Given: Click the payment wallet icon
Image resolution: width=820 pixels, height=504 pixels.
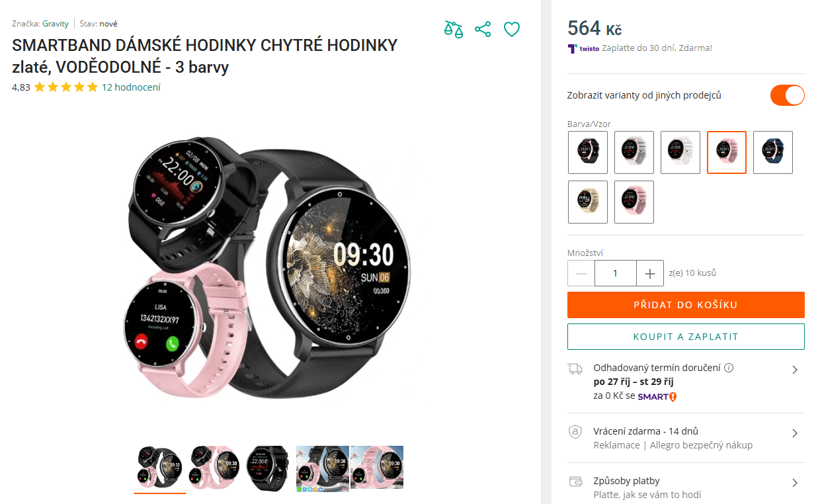Looking at the screenshot, I should click(575, 482).
